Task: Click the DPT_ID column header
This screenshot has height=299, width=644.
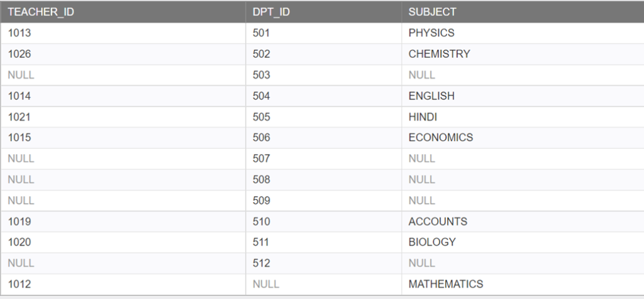Action: click(x=324, y=12)
